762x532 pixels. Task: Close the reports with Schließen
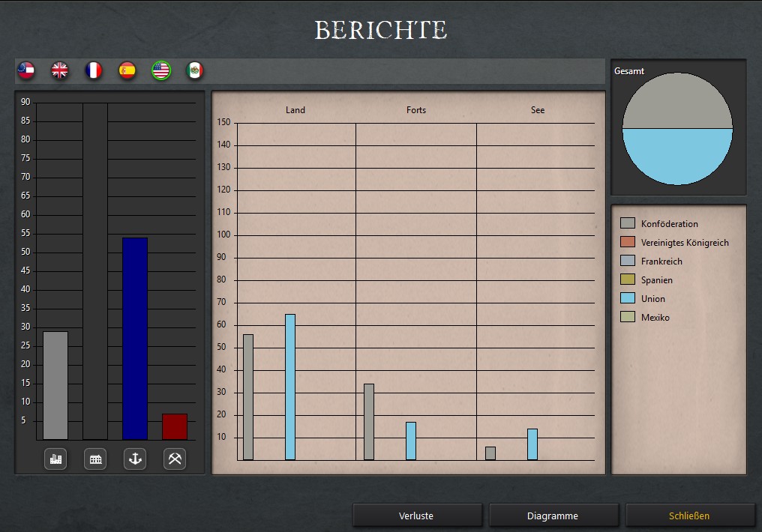coord(689,516)
